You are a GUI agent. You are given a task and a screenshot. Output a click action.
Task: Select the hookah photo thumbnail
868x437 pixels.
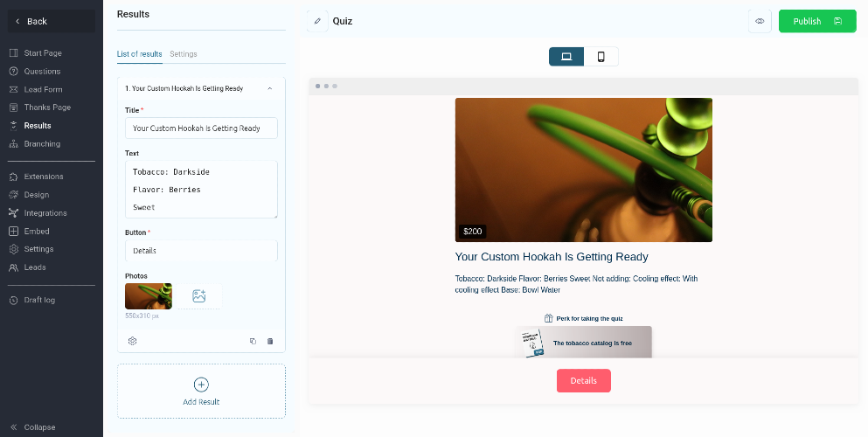[149, 296]
